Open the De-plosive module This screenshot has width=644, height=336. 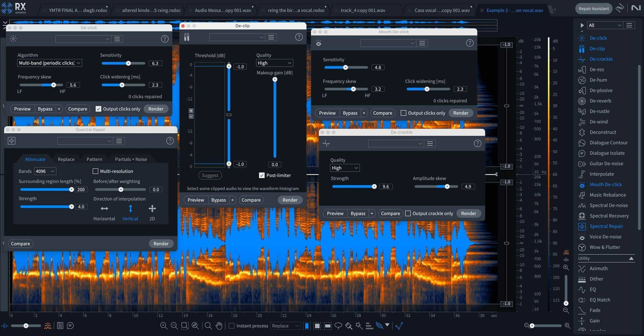pyautogui.click(x=601, y=90)
